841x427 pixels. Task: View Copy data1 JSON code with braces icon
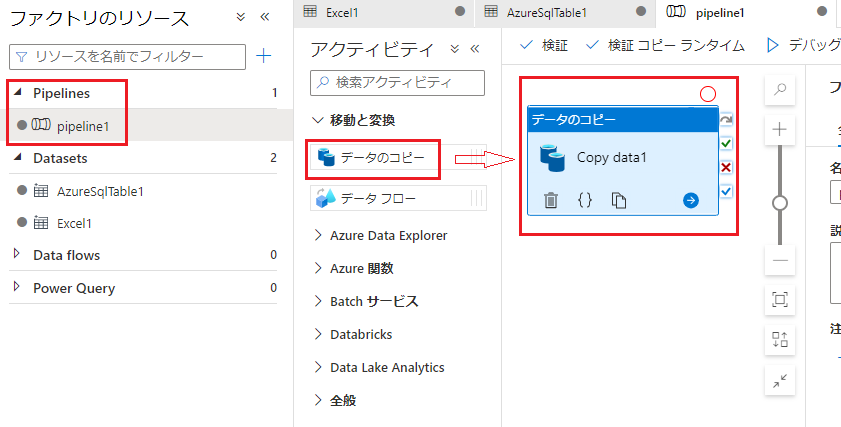(585, 201)
